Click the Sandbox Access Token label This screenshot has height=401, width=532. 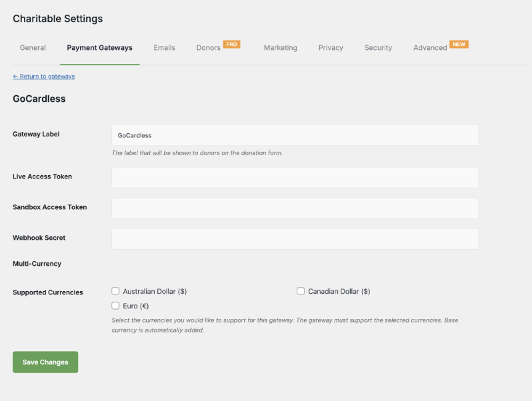(50, 207)
